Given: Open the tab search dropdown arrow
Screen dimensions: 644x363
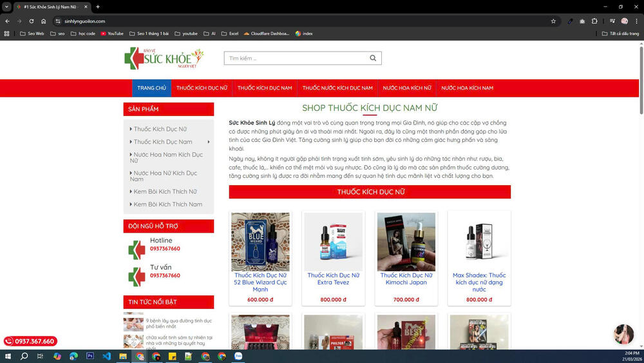Looking at the screenshot, I should 6,6.
